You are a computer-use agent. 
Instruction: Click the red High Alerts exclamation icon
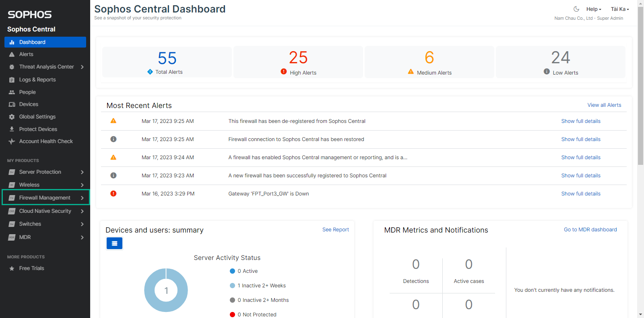pos(284,72)
